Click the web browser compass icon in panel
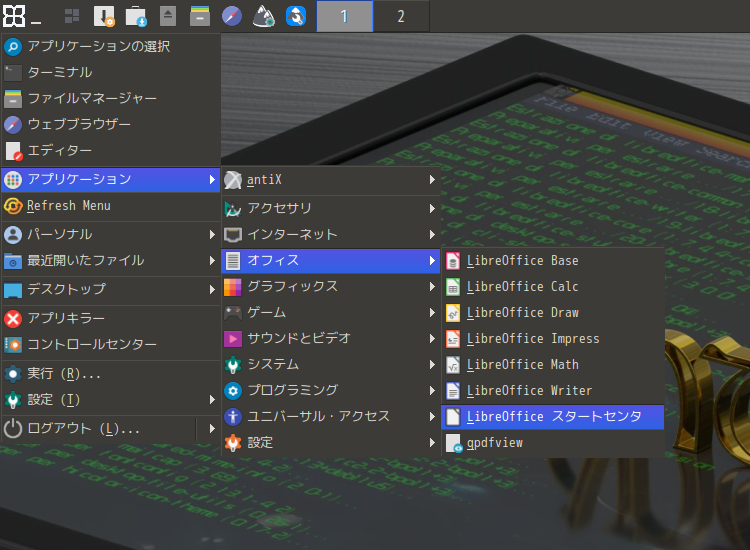 click(x=232, y=16)
